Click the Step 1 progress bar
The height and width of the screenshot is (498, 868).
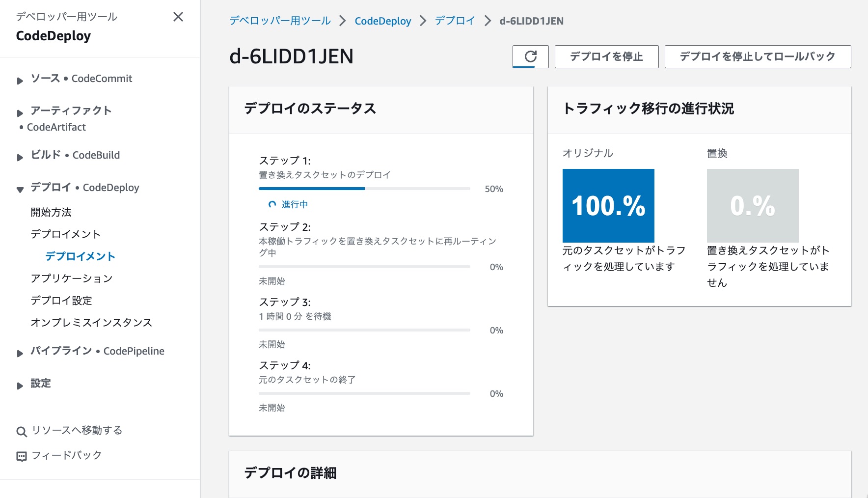364,189
